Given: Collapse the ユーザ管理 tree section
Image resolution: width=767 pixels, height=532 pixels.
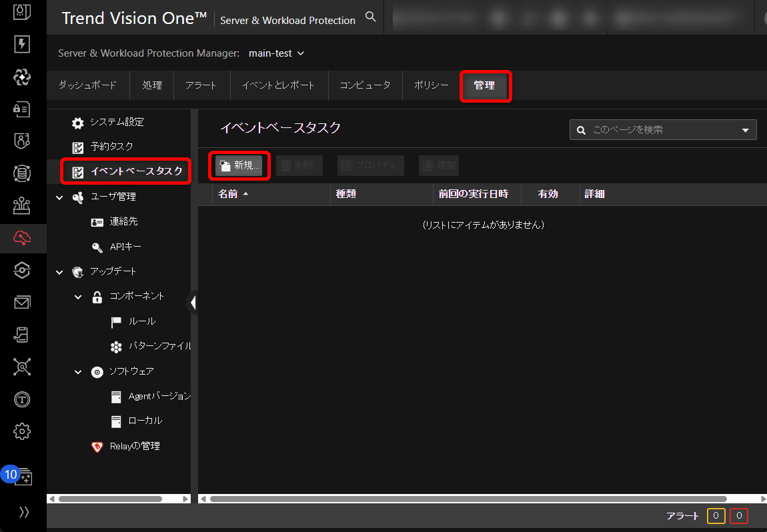Looking at the screenshot, I should pos(59,196).
